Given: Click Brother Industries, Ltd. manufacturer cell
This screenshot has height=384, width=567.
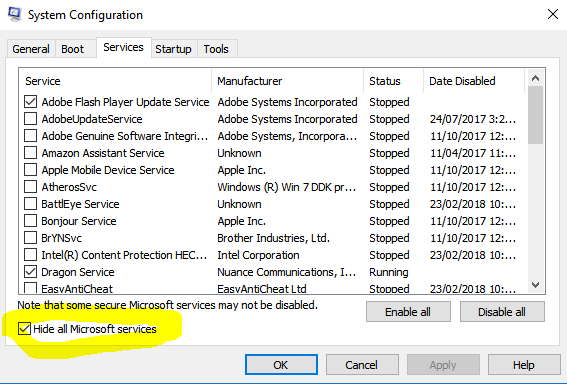Looking at the screenshot, I should (x=273, y=238).
